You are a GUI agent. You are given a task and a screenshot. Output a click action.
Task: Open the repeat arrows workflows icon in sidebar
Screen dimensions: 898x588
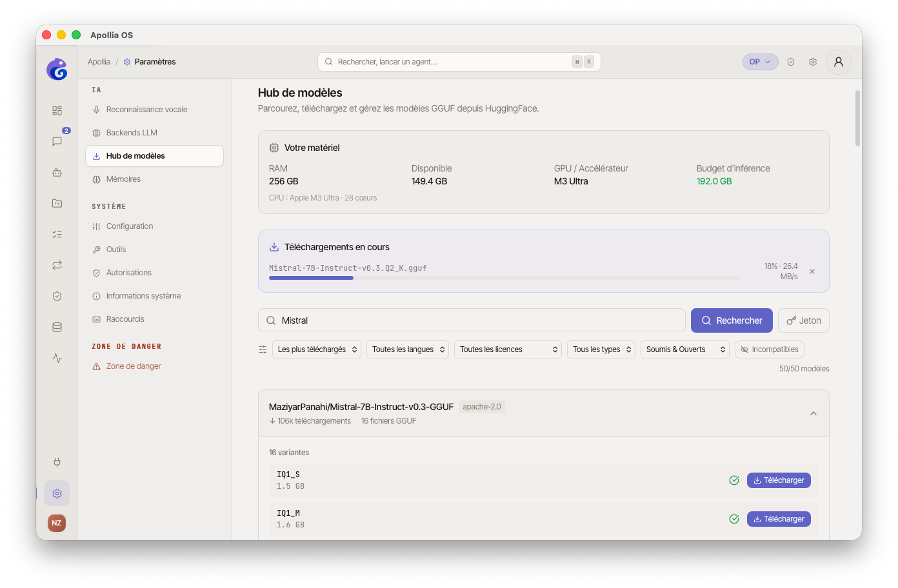click(57, 265)
